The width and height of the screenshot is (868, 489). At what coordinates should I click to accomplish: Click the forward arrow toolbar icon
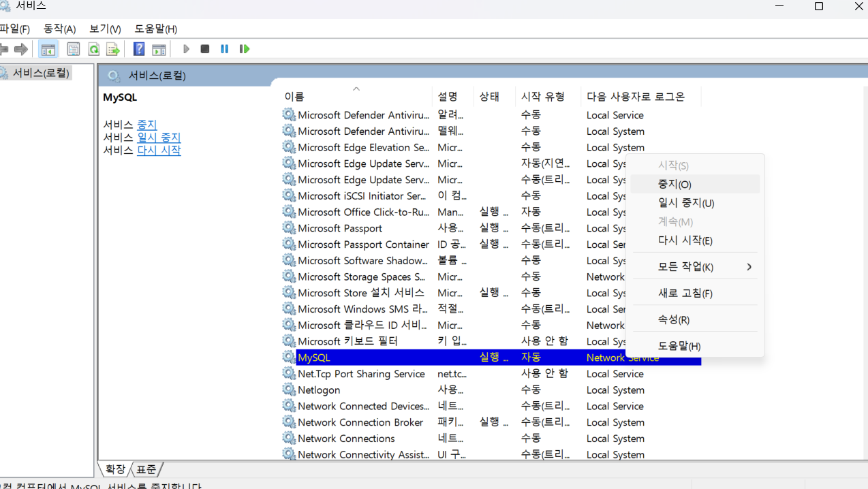[21, 49]
